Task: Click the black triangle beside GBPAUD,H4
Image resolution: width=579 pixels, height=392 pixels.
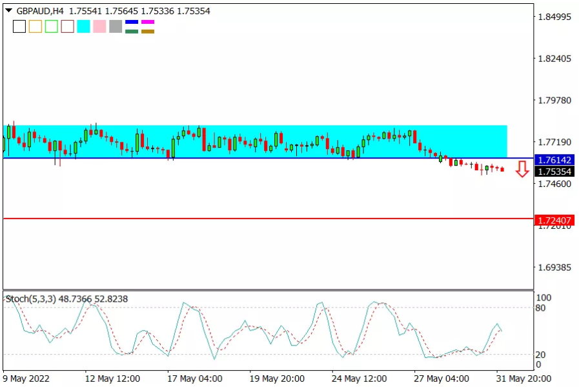Action: pos(8,11)
